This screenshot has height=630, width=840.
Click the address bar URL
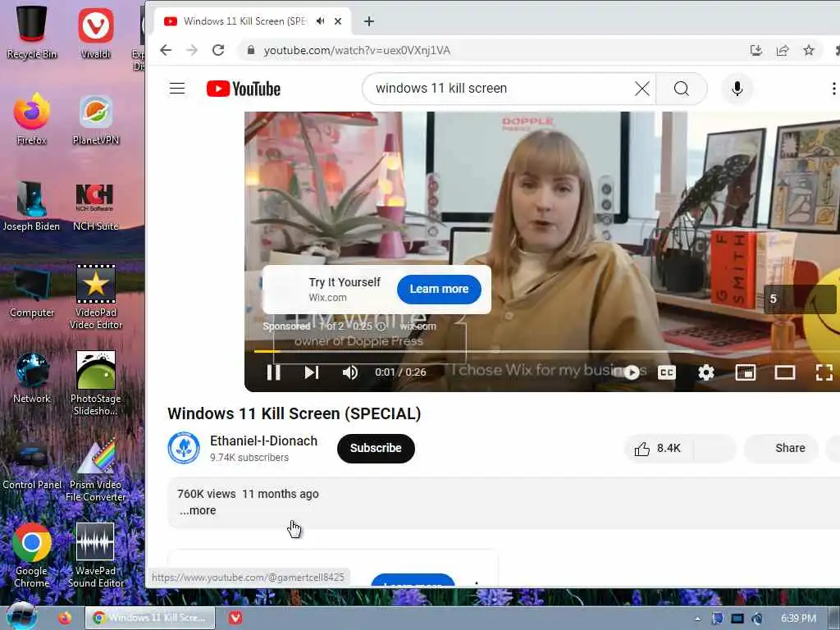point(357,50)
